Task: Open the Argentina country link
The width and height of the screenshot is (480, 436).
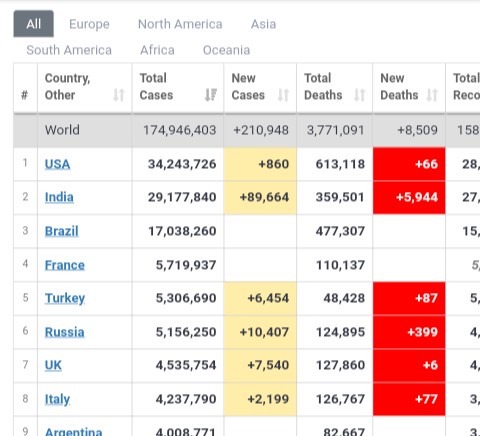Action: [x=73, y=431]
